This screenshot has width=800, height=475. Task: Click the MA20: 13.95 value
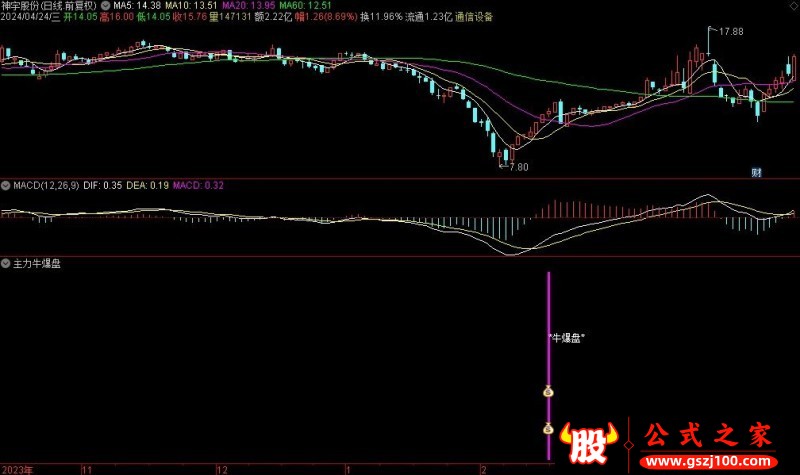(248, 6)
